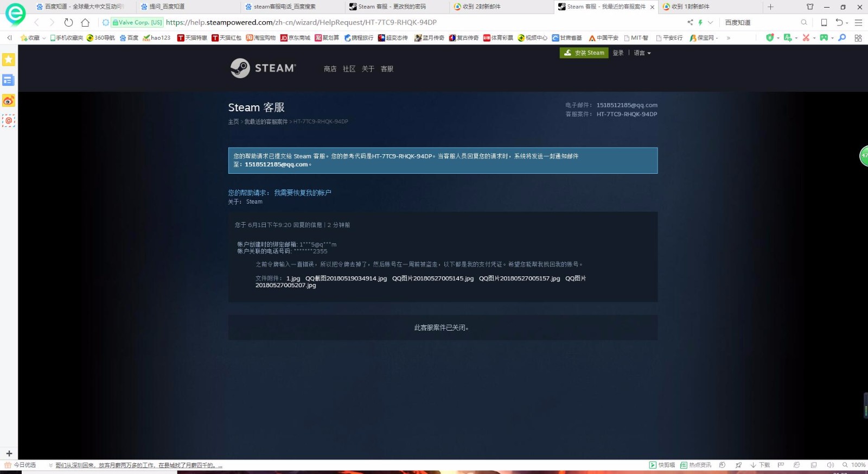Open the sidebar mail @ icon
Viewport: 868px width, 474px height.
coord(8,121)
